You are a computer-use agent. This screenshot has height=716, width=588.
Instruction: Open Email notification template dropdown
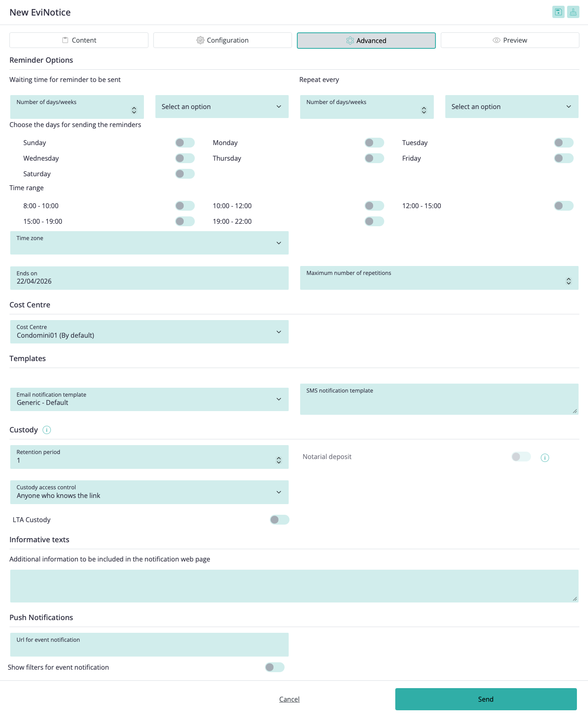149,399
